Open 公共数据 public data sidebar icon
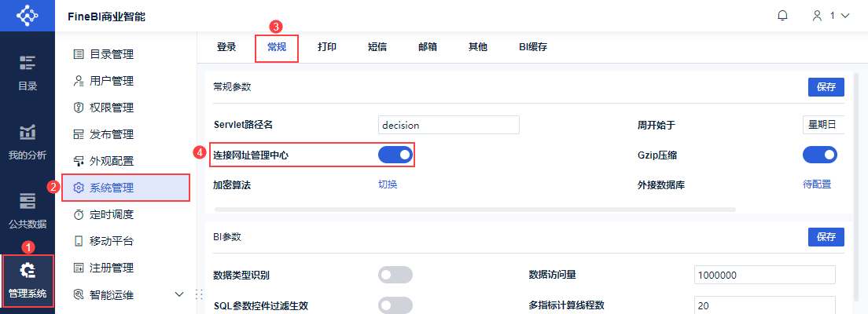This screenshot has height=314, width=868. pyautogui.click(x=28, y=210)
